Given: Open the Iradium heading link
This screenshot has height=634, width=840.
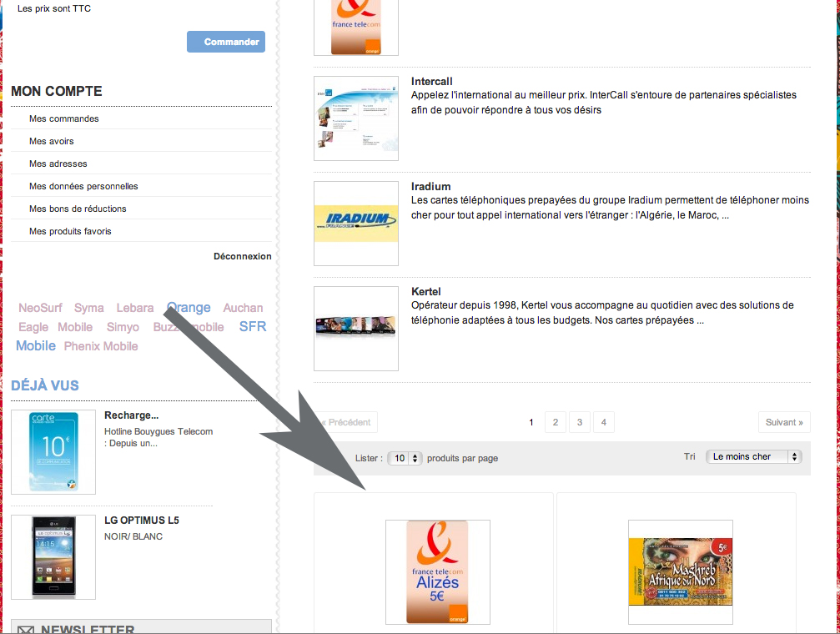Looking at the screenshot, I should (x=430, y=187).
